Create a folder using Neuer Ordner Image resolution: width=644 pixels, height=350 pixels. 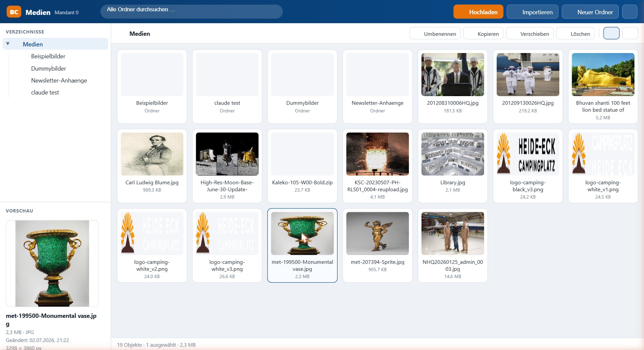pyautogui.click(x=590, y=12)
